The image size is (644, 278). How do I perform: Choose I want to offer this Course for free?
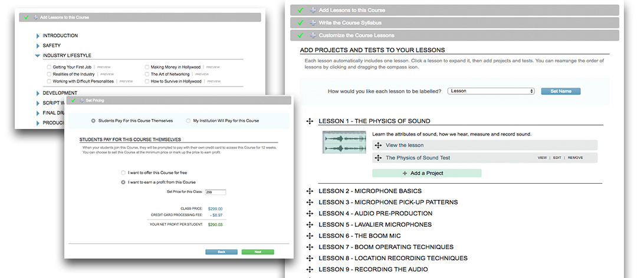pos(123,173)
